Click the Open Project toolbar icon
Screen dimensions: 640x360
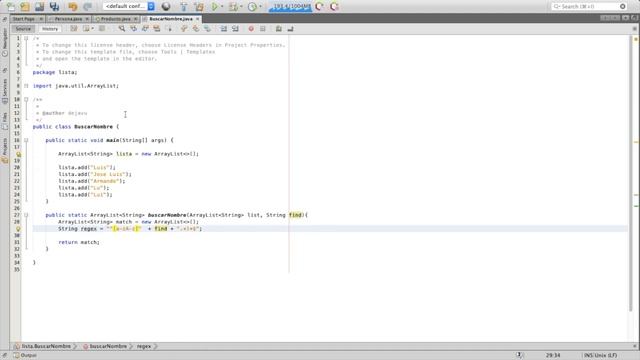pyautogui.click(x=40, y=7)
